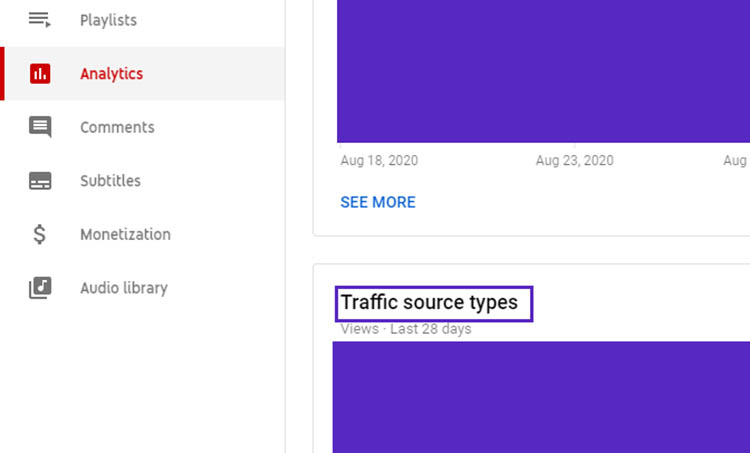Click the Views · Last 28 days subtitle
The width and height of the screenshot is (750, 453).
point(406,329)
